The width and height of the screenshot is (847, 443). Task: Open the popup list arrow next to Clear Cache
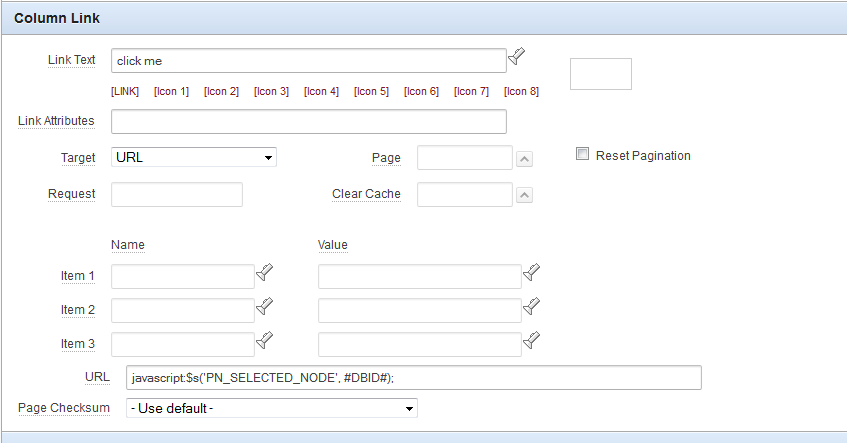pyautogui.click(x=525, y=195)
